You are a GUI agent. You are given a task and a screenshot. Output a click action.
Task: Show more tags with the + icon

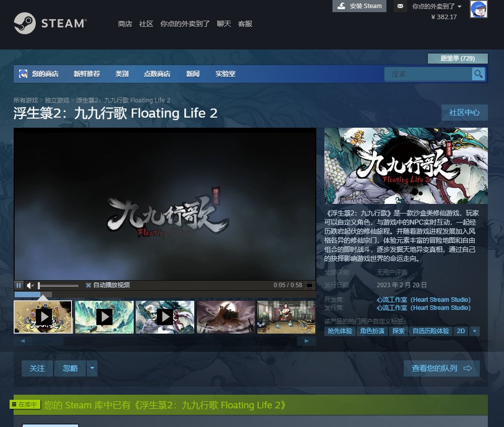474,331
